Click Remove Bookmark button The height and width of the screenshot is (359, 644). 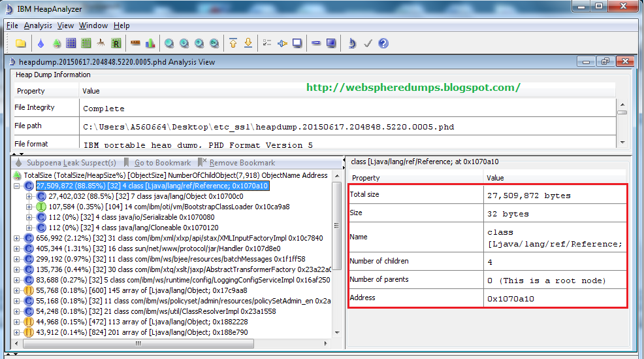point(236,163)
